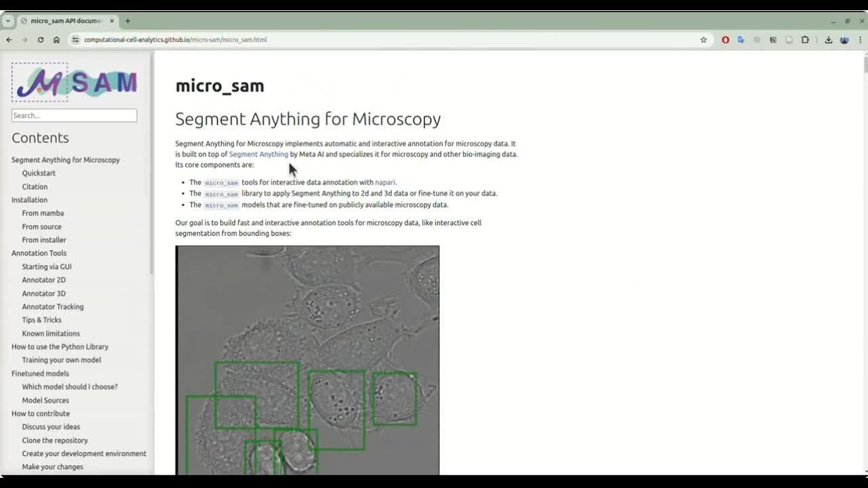Open From mamba installation instructions
This screenshot has height=488, width=868.
click(43, 213)
